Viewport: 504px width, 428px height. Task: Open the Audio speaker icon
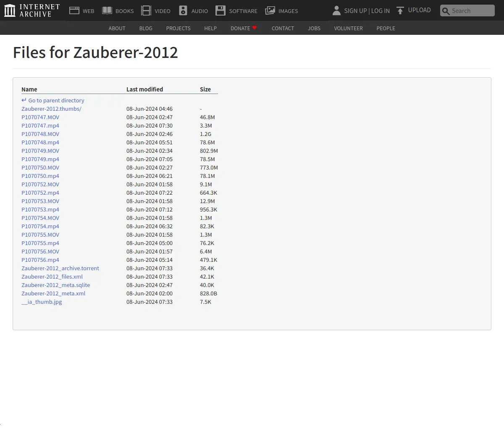(183, 10)
